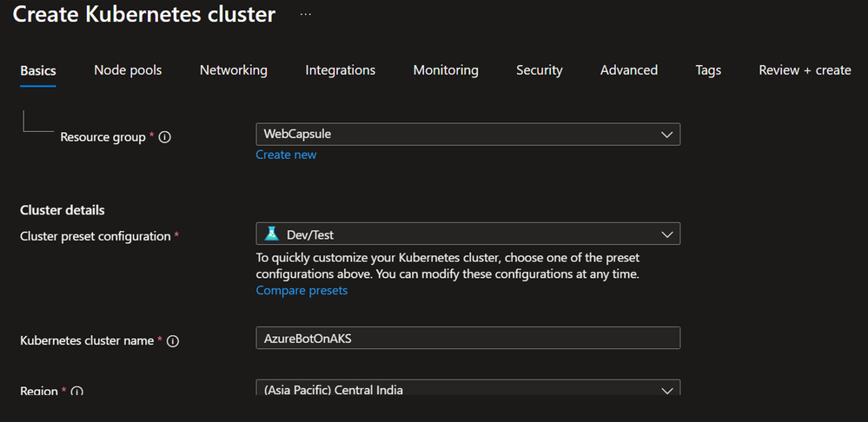Click the Create Kubernetes cluster page title
Screen dimensions: 868x422
click(144, 15)
